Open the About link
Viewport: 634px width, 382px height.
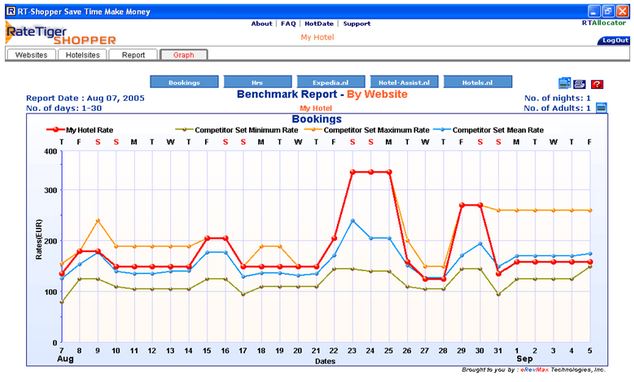click(261, 23)
